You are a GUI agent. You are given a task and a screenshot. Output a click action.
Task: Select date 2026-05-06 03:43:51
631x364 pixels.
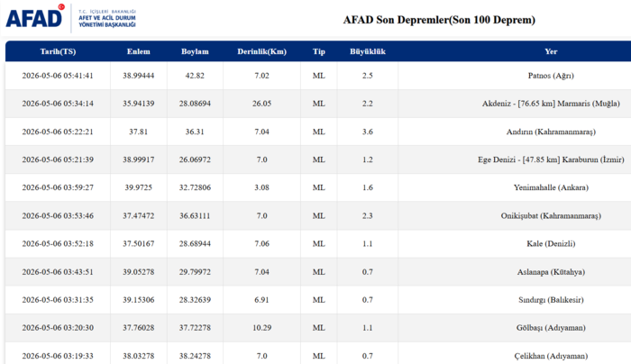coord(58,272)
